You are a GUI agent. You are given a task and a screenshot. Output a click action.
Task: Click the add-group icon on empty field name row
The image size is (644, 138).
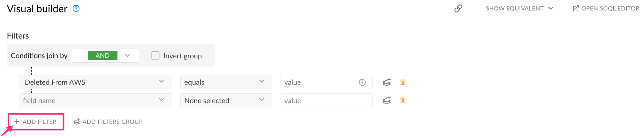pos(387,100)
